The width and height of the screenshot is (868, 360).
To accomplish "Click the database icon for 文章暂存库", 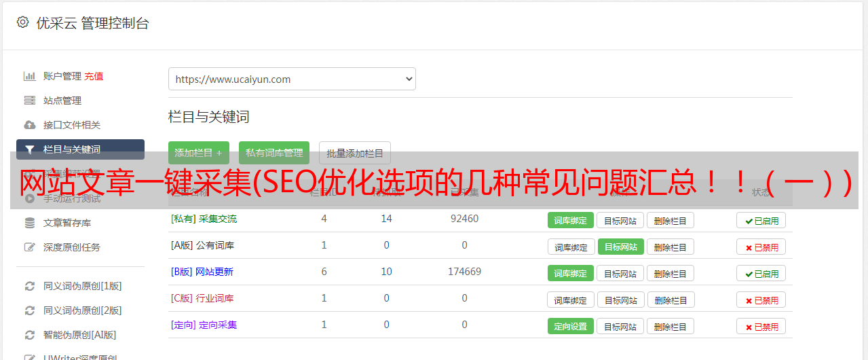I will click(30, 223).
